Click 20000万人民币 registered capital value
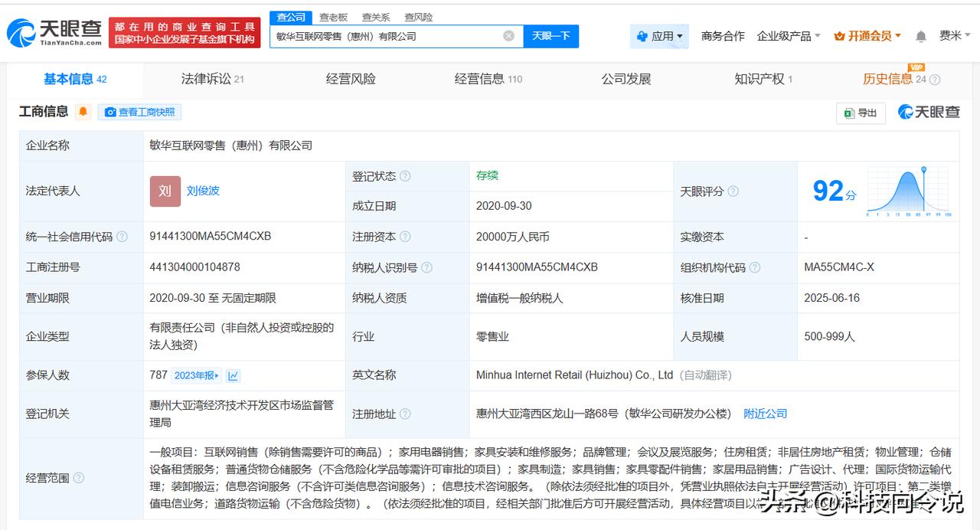The height and width of the screenshot is (530, 980). click(x=512, y=237)
